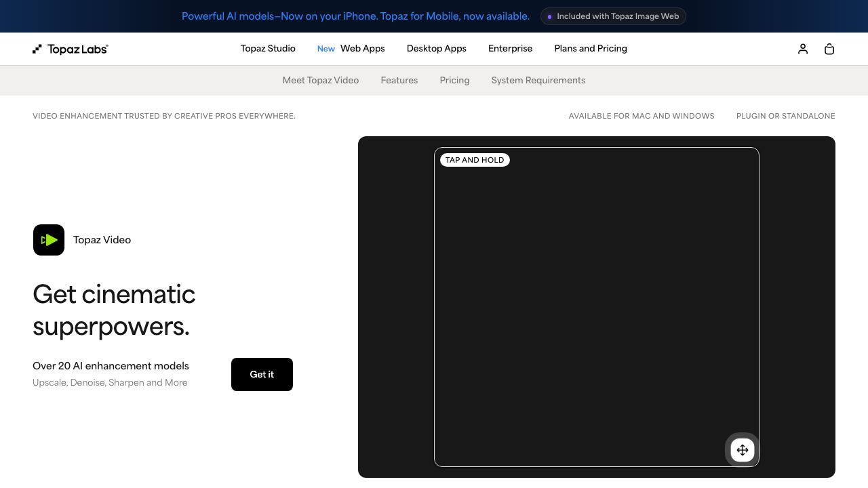Select the Meet Topaz Video tab
The image size is (868, 488).
coord(321,80)
